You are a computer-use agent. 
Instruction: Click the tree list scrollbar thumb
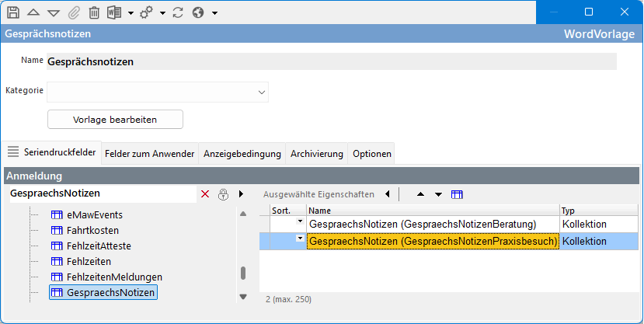(243, 273)
